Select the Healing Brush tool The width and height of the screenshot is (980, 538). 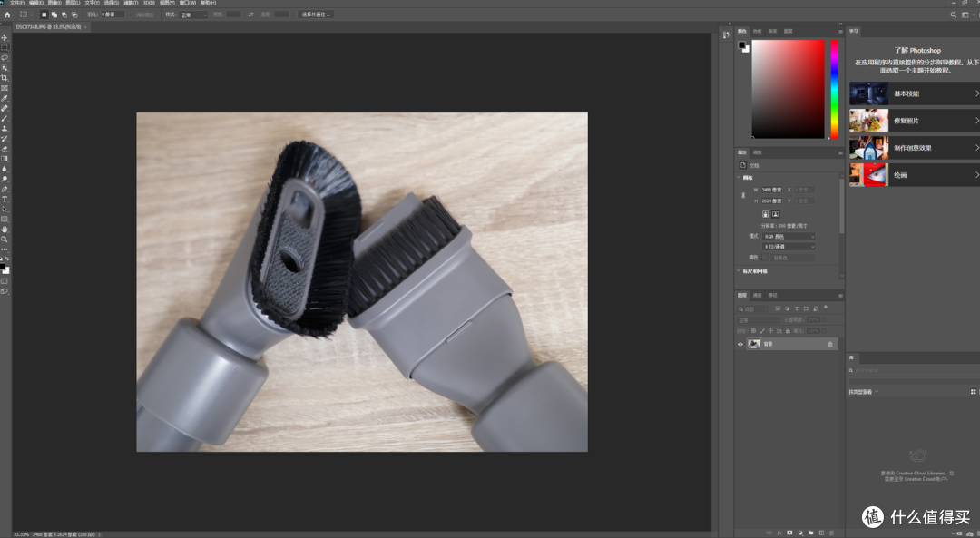tap(5, 108)
